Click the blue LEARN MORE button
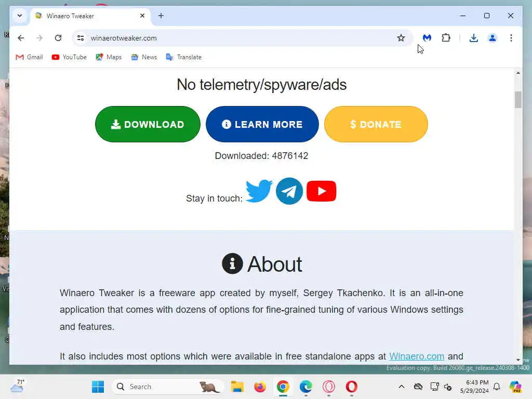Image resolution: width=532 pixels, height=399 pixels. (x=262, y=124)
